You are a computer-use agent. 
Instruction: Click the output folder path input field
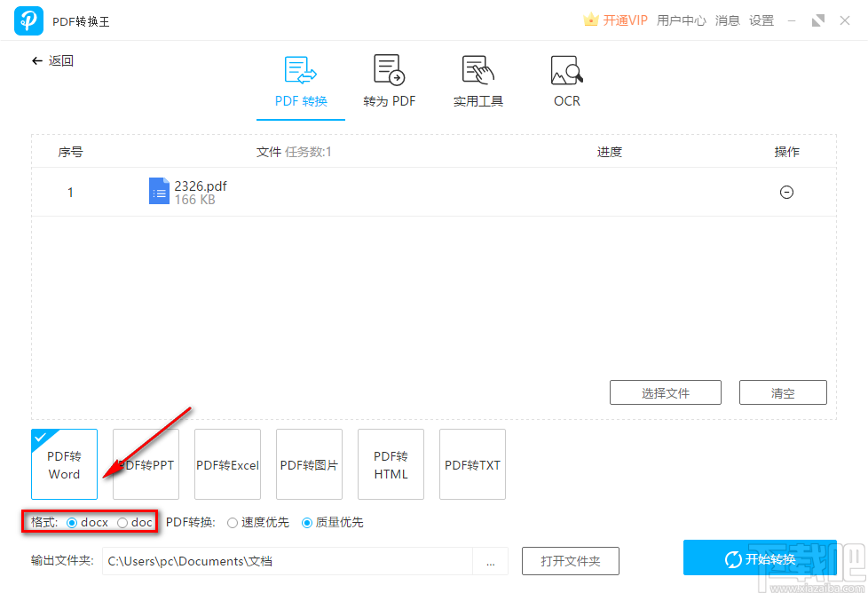pos(284,561)
